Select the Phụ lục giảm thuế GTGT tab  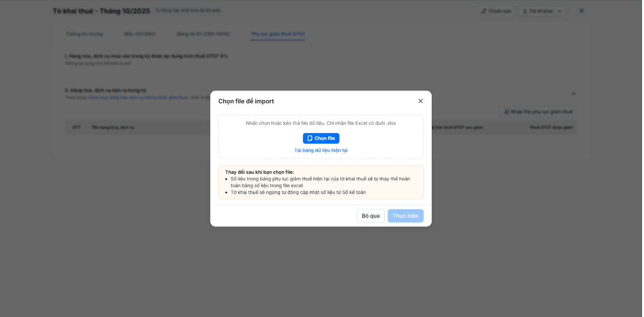coord(278,34)
